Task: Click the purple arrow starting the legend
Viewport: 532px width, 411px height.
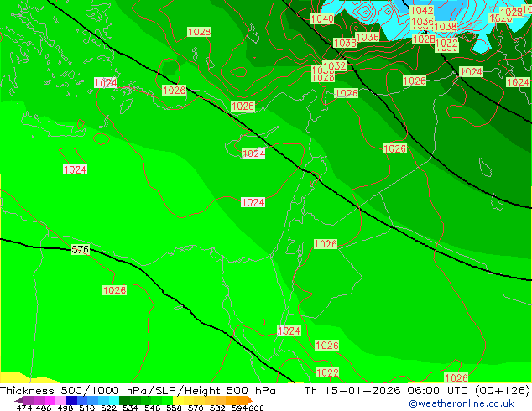Action: tap(18, 400)
